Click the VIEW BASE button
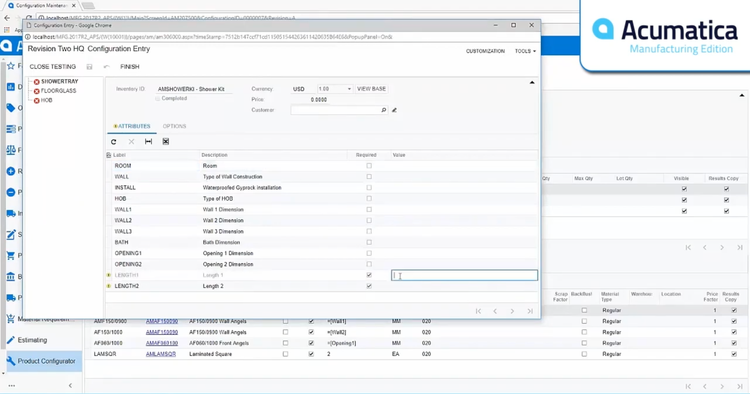 [371, 89]
